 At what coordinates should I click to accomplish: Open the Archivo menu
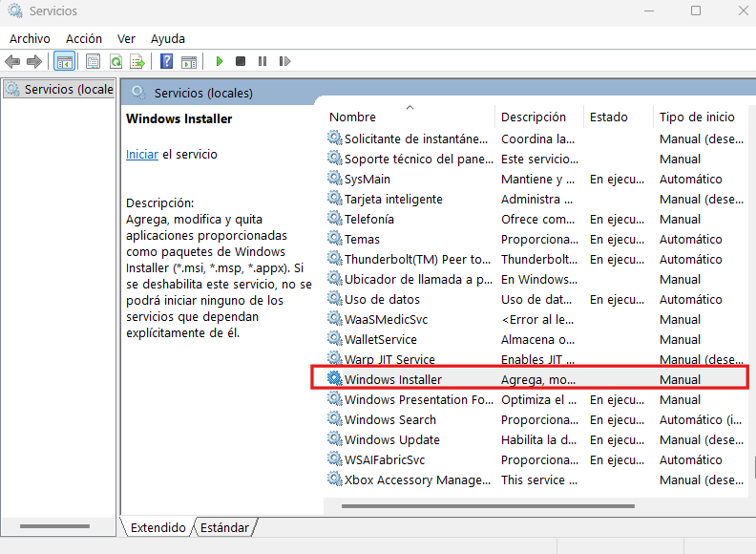coord(30,38)
